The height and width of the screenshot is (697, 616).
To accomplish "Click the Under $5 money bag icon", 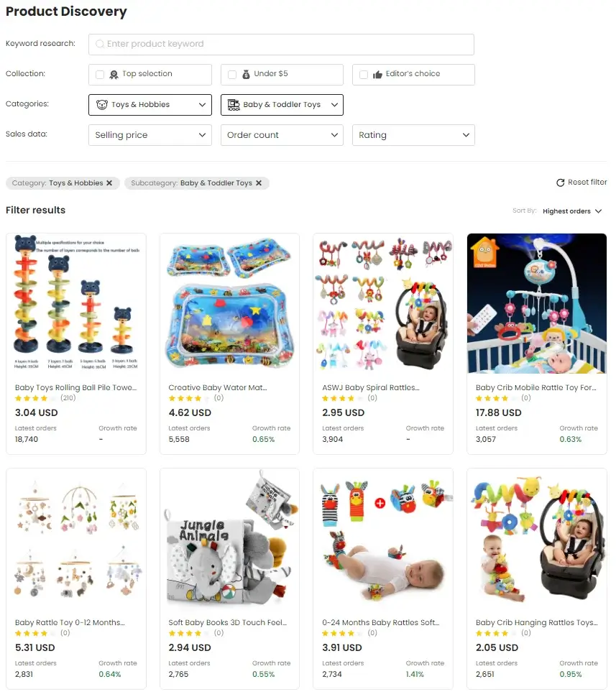I will (x=246, y=74).
